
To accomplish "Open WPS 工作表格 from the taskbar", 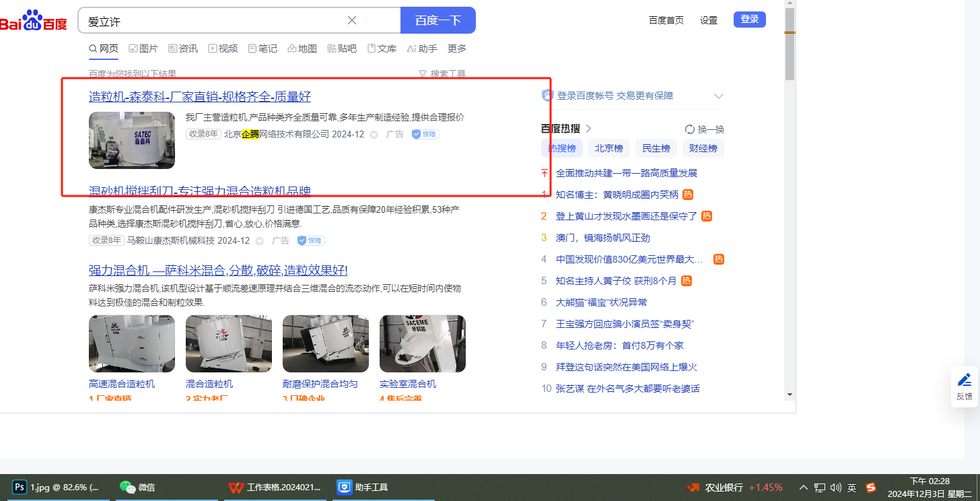I will (x=275, y=487).
